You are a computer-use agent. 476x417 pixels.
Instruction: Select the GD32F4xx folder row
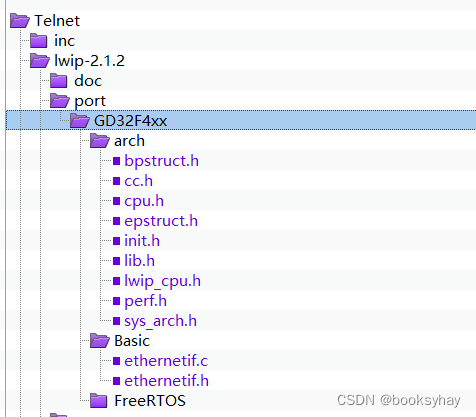241,120
